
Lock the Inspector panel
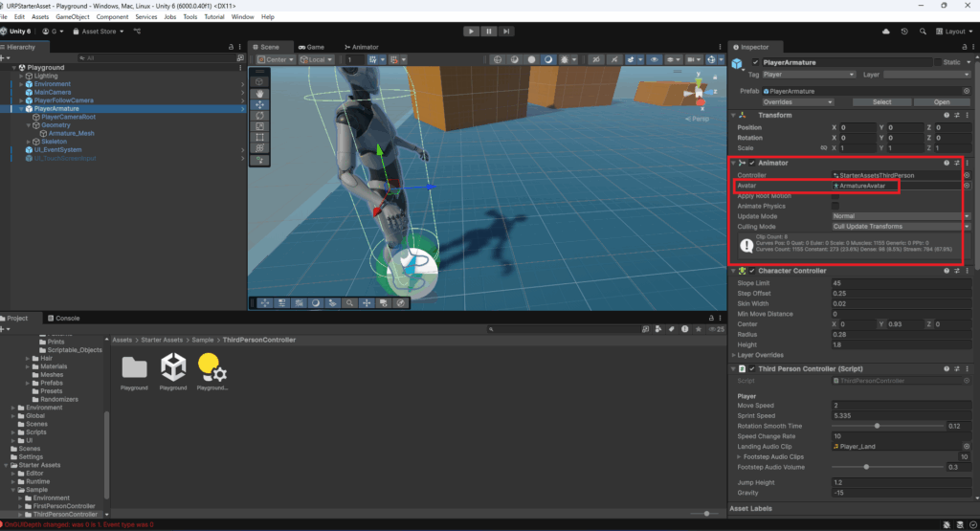click(x=965, y=47)
